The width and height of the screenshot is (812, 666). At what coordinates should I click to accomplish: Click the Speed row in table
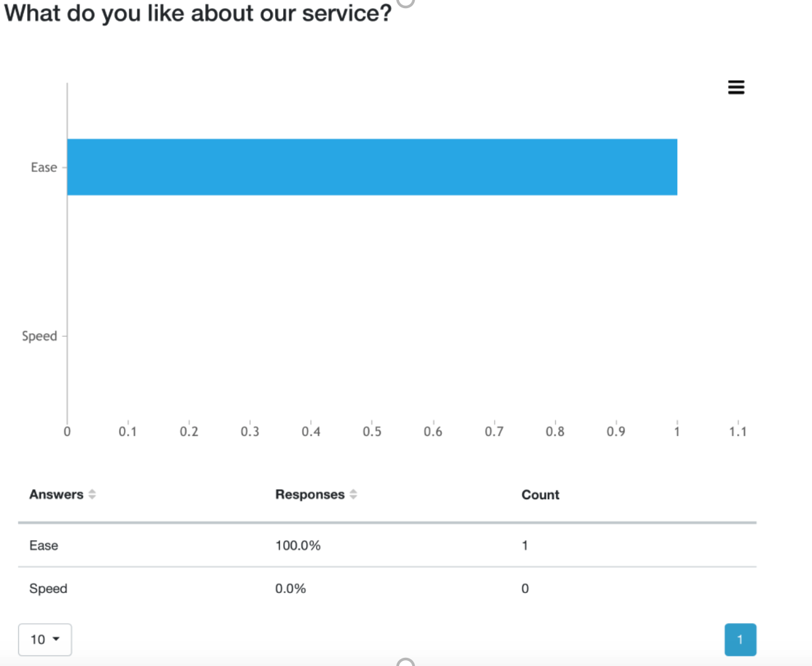point(387,589)
